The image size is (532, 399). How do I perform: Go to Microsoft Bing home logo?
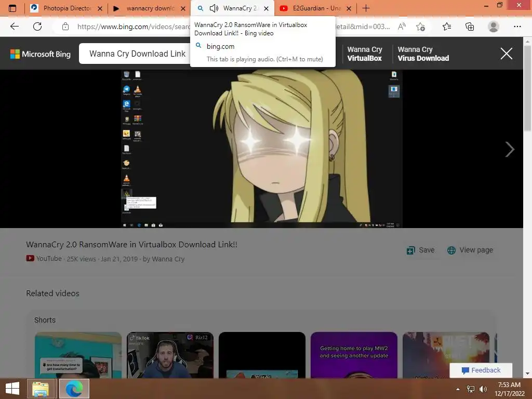[41, 54]
